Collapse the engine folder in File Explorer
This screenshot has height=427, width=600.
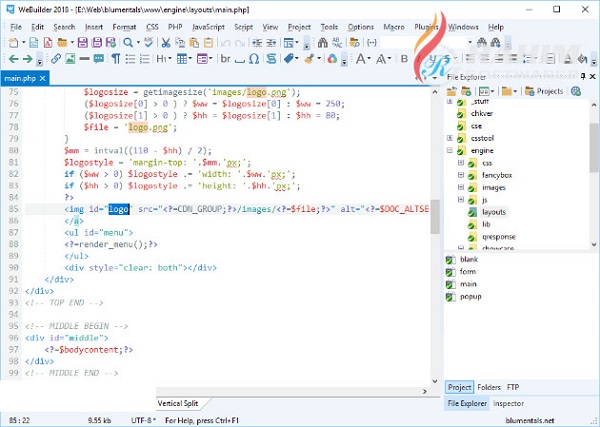450,150
